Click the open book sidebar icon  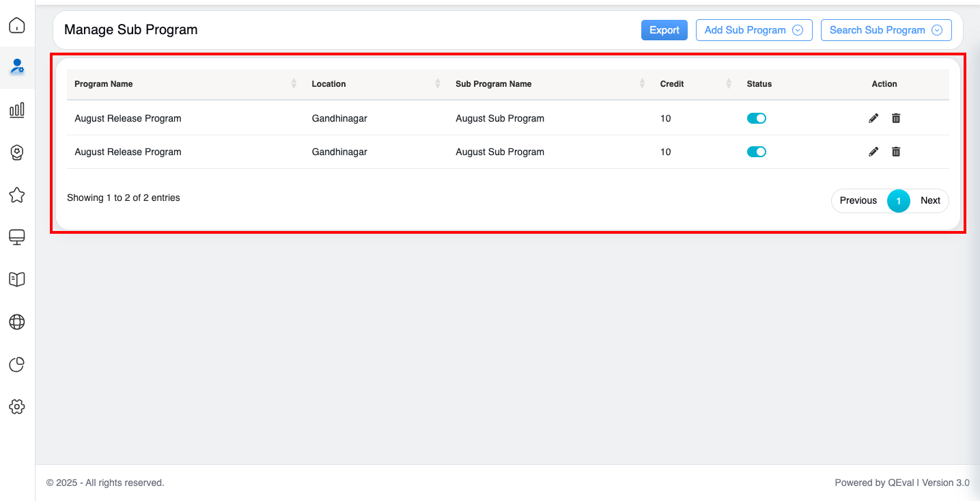17,280
